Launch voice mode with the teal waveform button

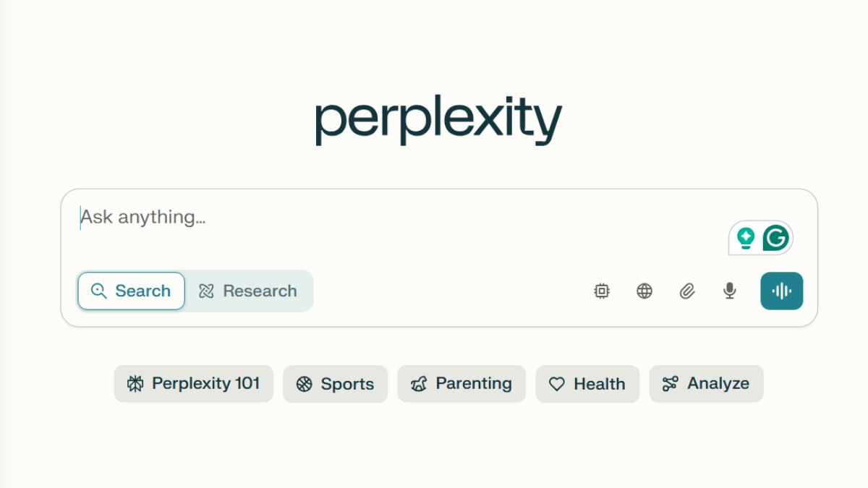781,291
